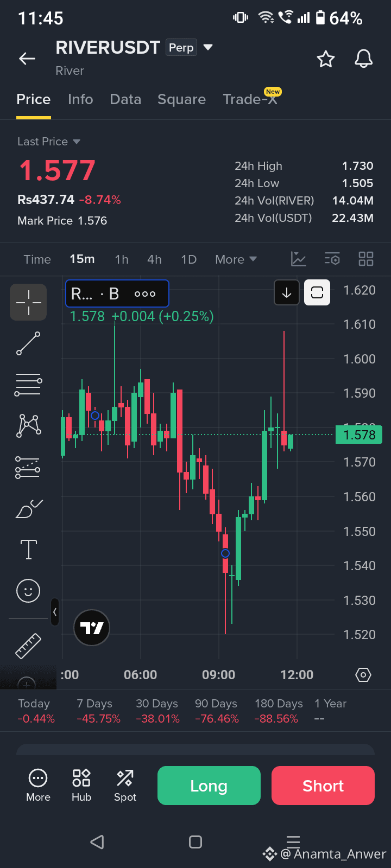Tap Android home navigation button
This screenshot has height=868, width=391.
click(195, 842)
